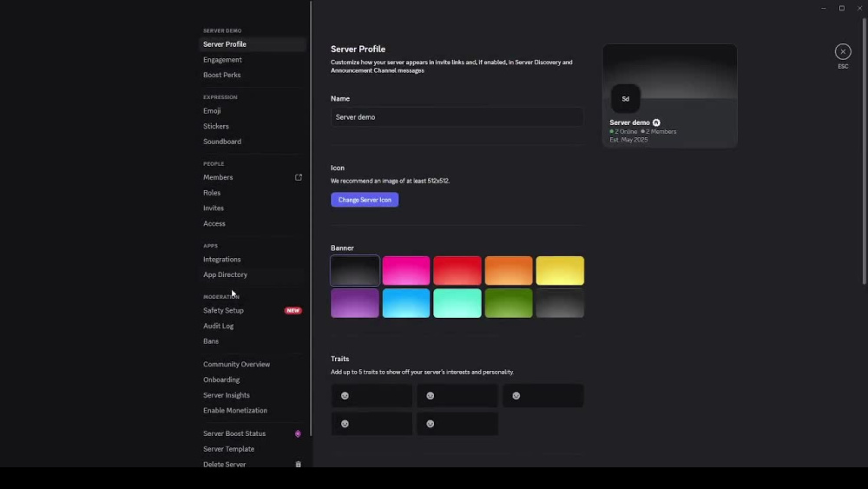Click the server preview card banner
This screenshot has height=489, width=868.
coord(670,71)
